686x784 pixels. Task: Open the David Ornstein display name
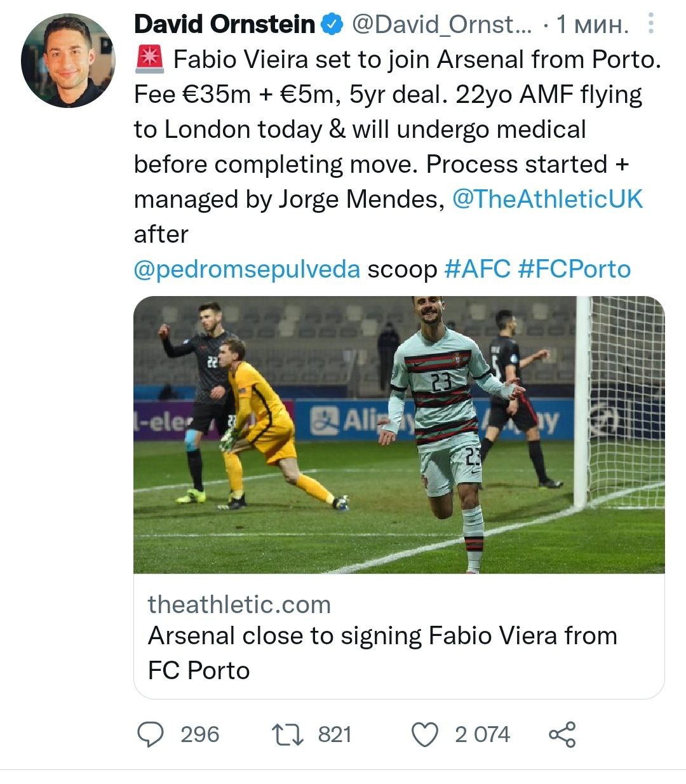pyautogui.click(x=224, y=24)
